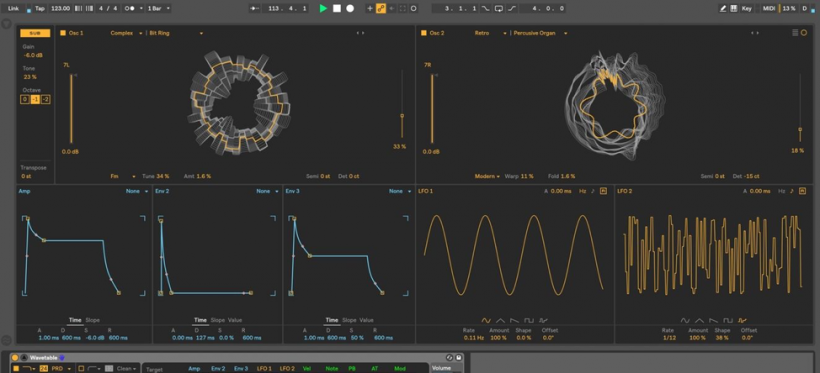Start playback with the green Play button

pos(323,8)
